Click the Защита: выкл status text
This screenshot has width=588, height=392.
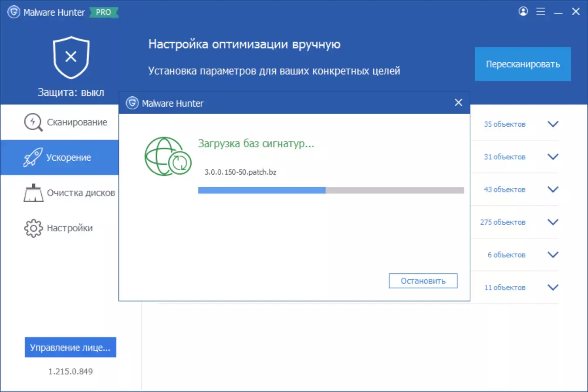point(71,92)
